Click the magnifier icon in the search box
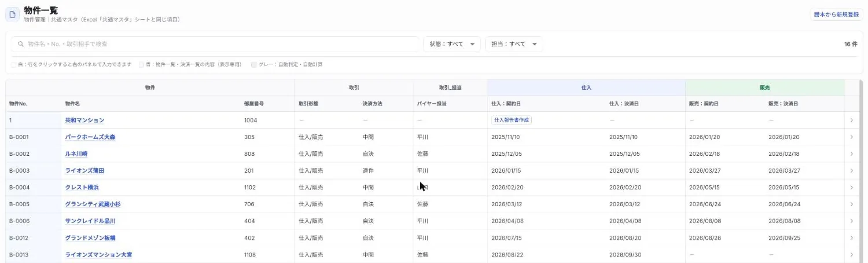 pos(21,44)
